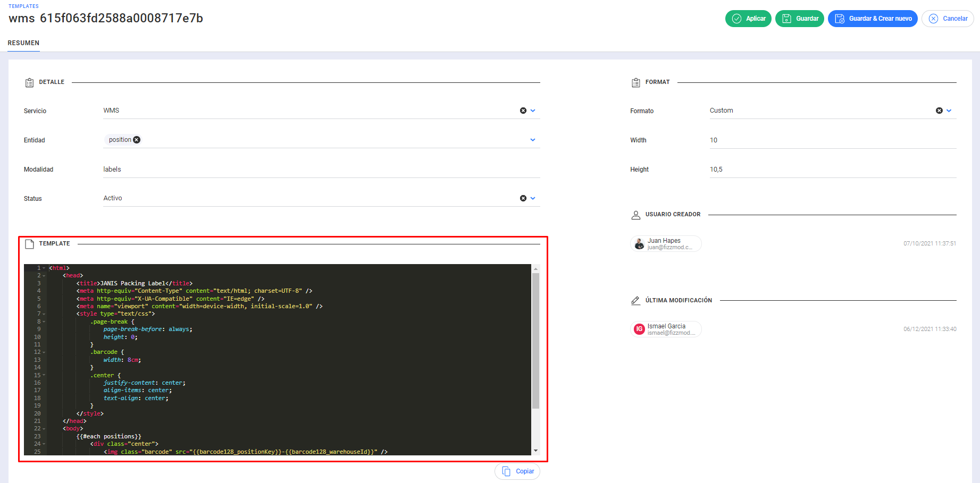Click the Aplicar button

click(748, 19)
